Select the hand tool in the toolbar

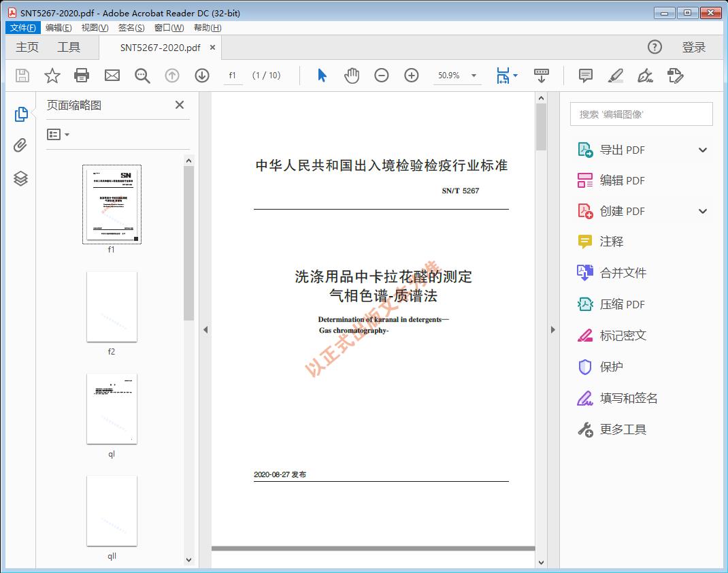coord(352,76)
